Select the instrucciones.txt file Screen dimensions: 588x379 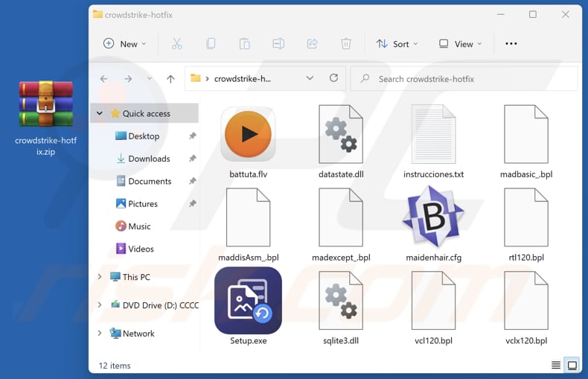tap(433, 142)
